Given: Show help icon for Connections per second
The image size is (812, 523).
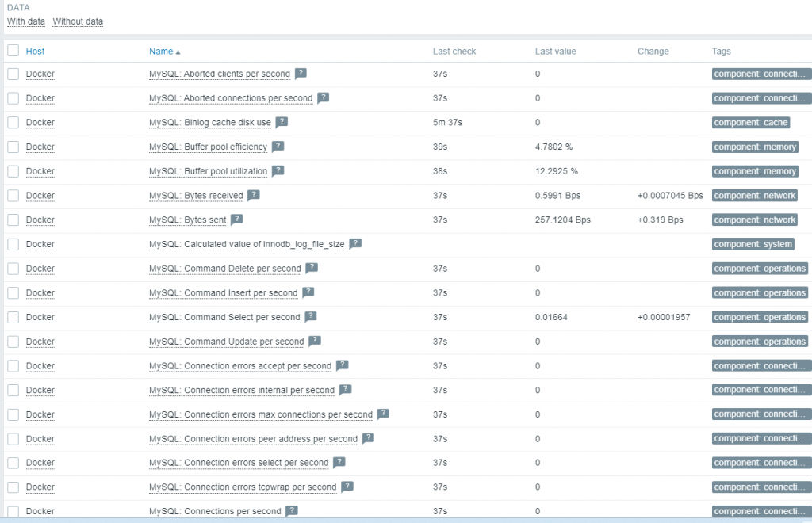Looking at the screenshot, I should pos(291,511).
